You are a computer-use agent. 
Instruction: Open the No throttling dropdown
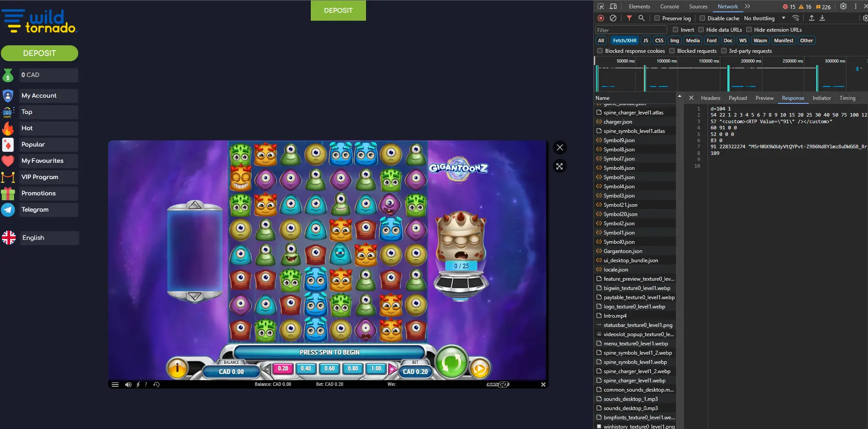(765, 18)
